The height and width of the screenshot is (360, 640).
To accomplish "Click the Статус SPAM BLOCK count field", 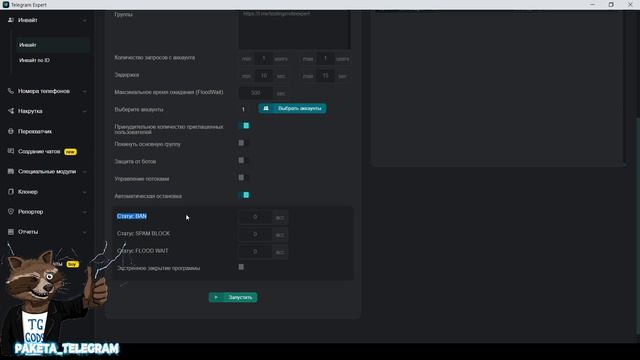I will click(255, 235).
